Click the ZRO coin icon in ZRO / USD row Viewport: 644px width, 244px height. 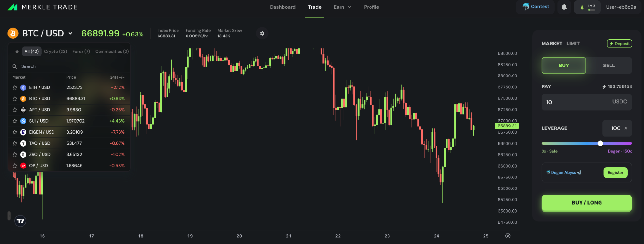point(23,154)
